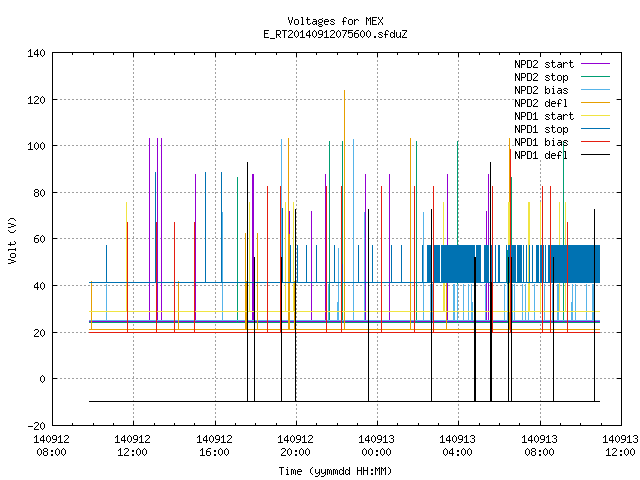
Task: Click the black NPD1 defl baseline at -10 volts
Action: (x=344, y=401)
